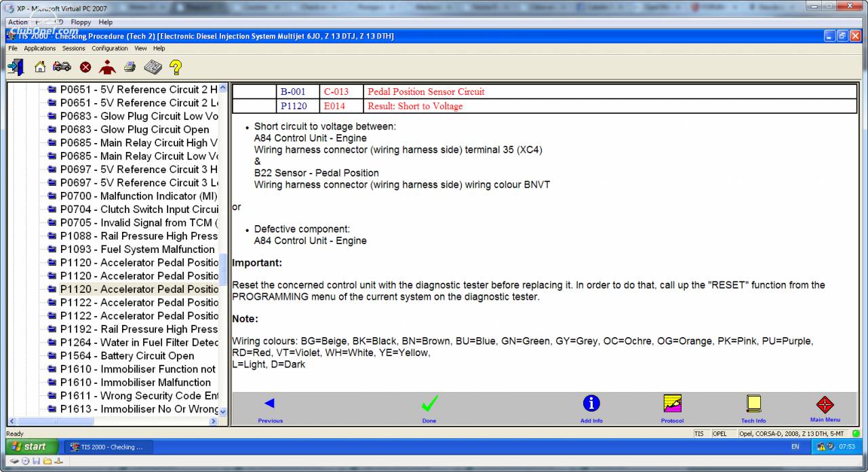Viewport: 868px width, 472px height.
Task: Select P0683 Glow Plug Circuit Open
Action: pyautogui.click(x=129, y=130)
